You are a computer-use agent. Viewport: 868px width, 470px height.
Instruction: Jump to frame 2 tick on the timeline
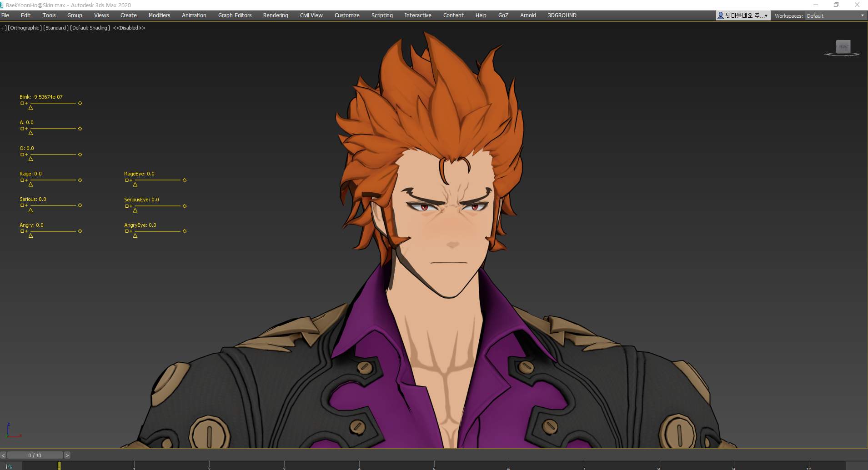[x=209, y=466]
